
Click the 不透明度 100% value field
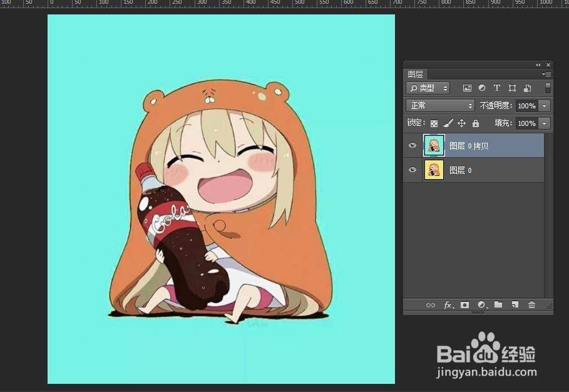tap(527, 106)
